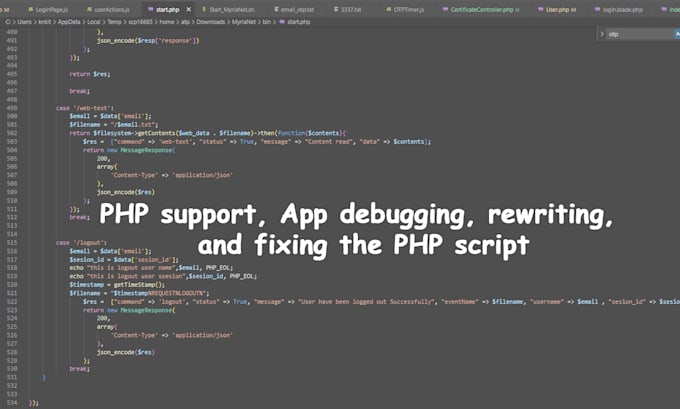680x409 pixels.
Task: Click 'return new MessageResponse(' on line 504
Action: 129,150
